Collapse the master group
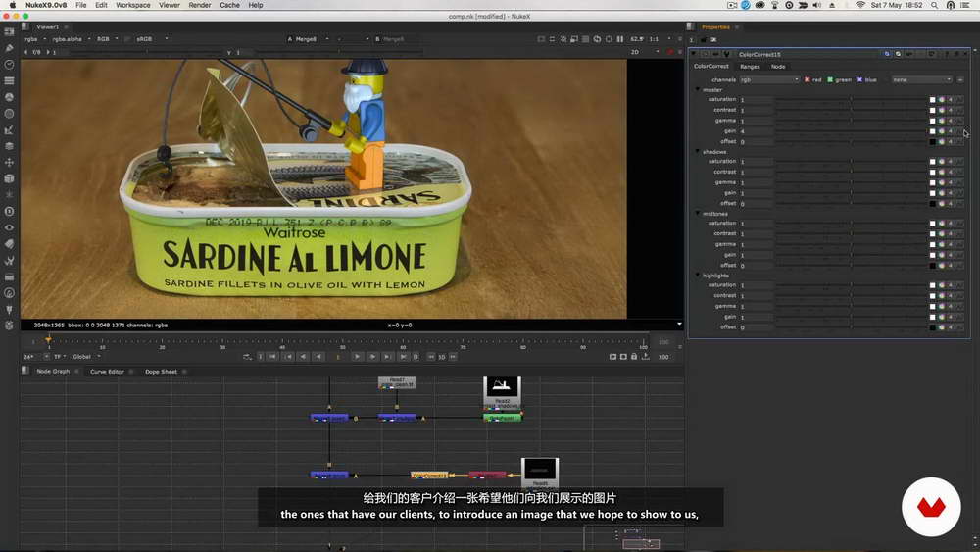This screenshot has height=552, width=980. tap(698, 90)
